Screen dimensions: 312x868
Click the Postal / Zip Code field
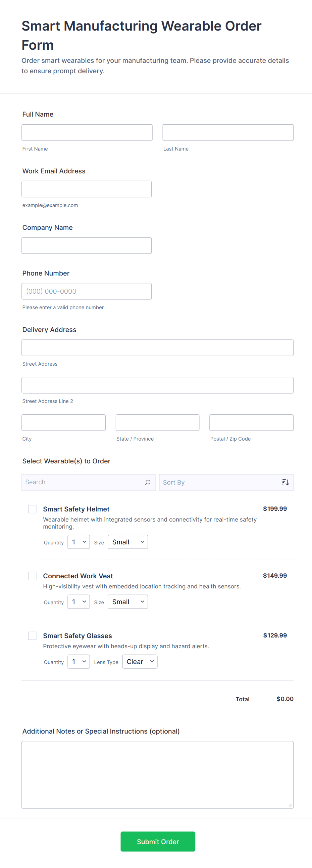[251, 422]
